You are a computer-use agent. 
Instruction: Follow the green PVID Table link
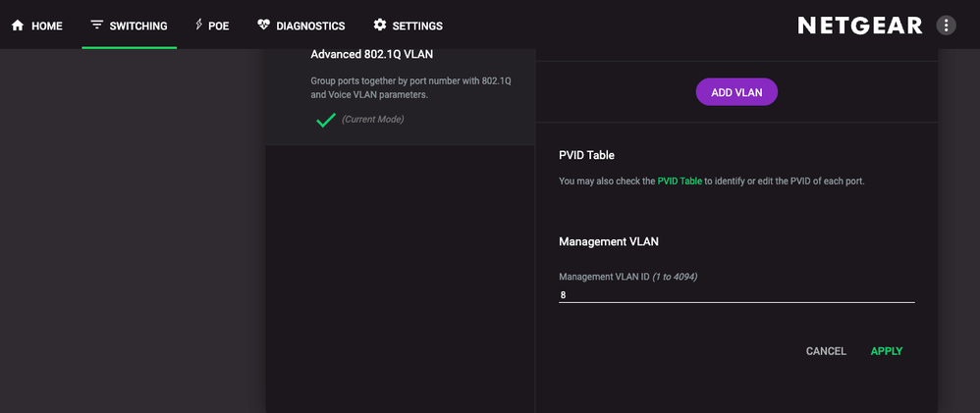680,181
